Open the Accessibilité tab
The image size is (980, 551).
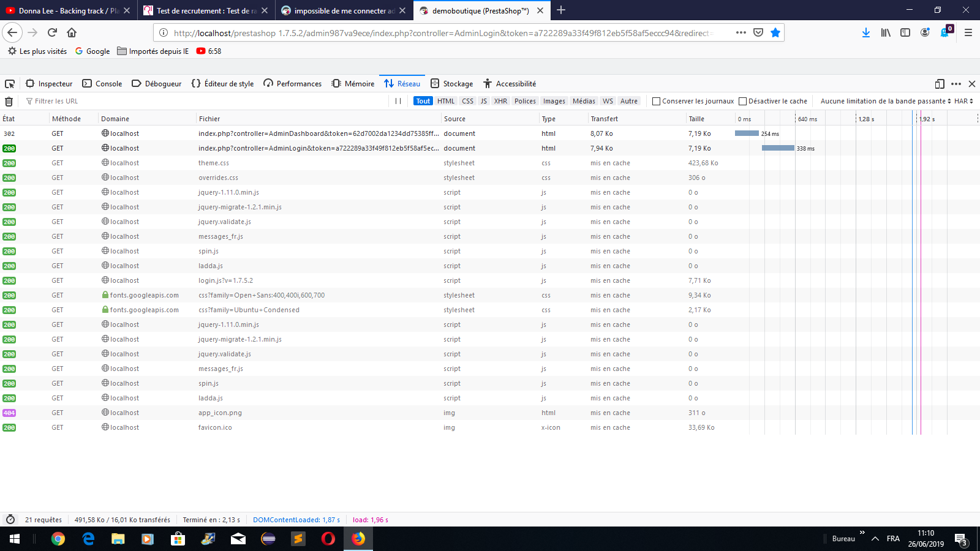pyautogui.click(x=510, y=84)
